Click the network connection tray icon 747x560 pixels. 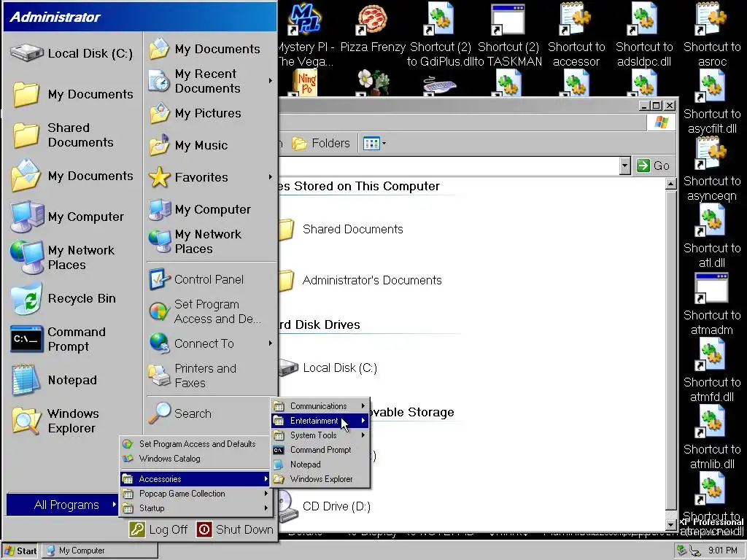[695, 551]
